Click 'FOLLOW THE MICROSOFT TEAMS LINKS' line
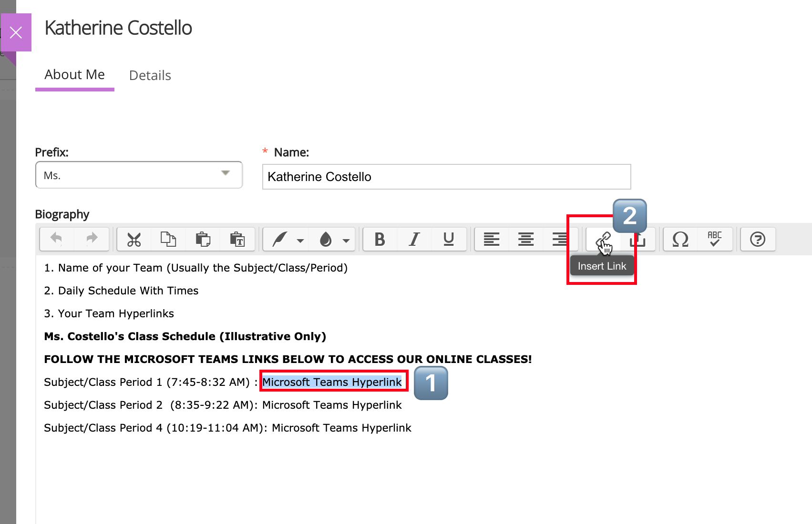The width and height of the screenshot is (812, 524). [288, 359]
